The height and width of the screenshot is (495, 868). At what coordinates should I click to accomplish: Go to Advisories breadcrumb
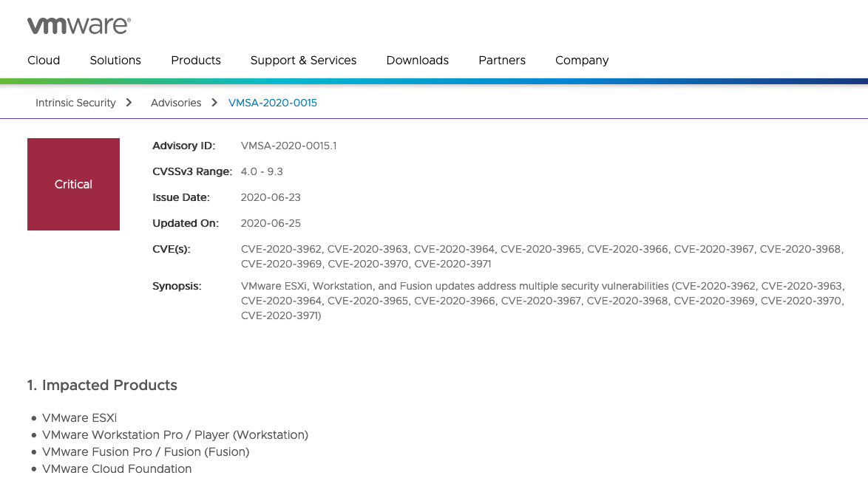pos(176,103)
